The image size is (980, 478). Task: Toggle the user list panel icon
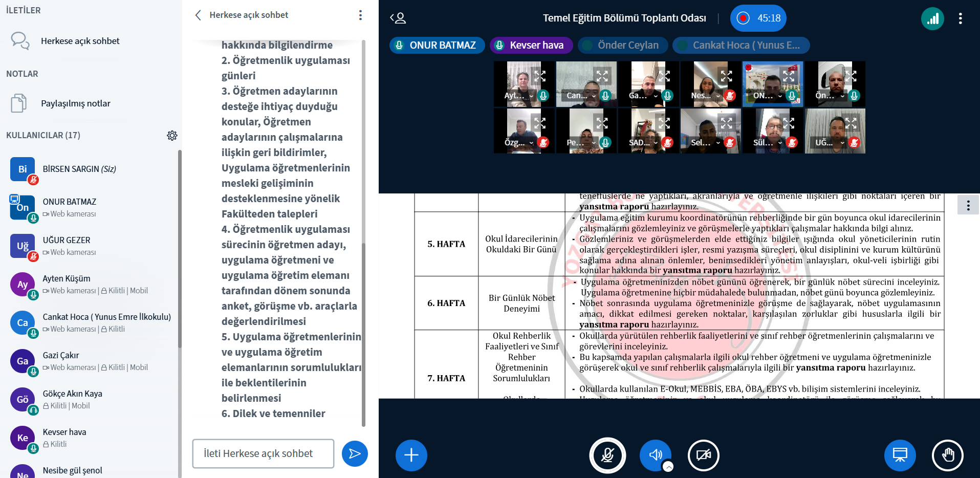398,18
